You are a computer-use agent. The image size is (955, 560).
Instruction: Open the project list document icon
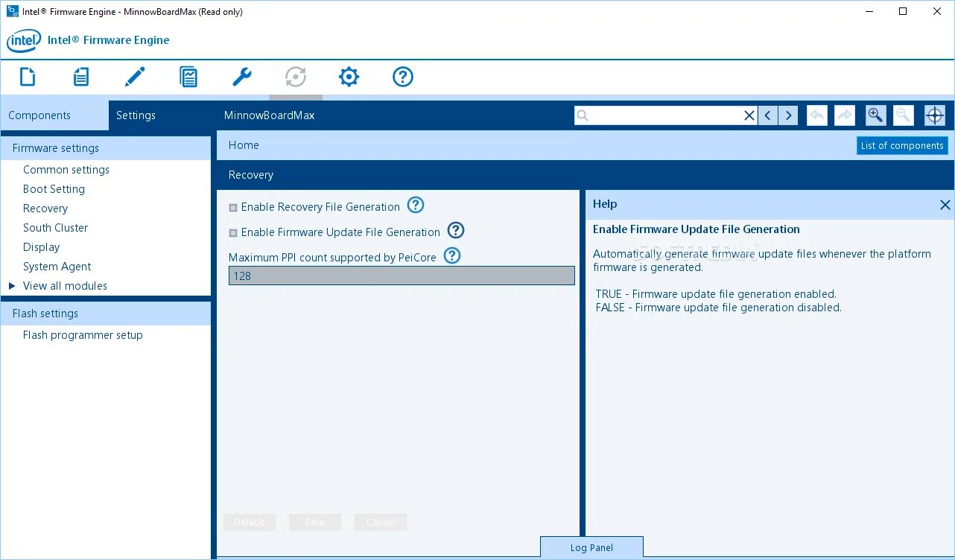tap(81, 77)
